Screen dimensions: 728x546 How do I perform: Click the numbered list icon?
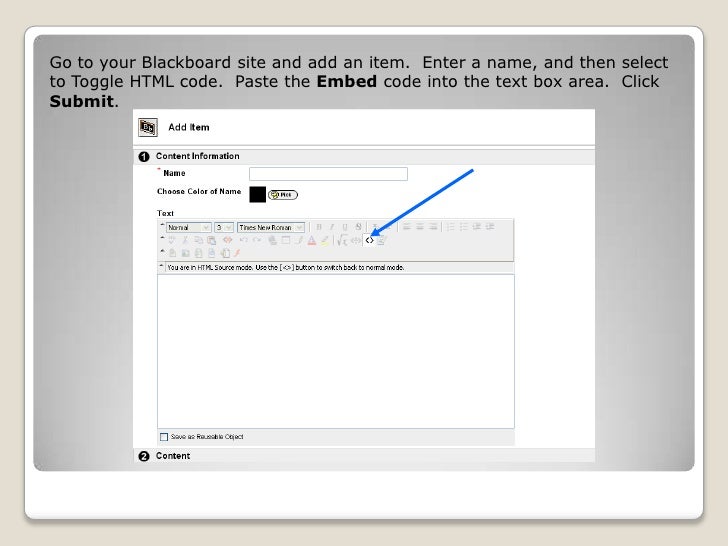point(450,227)
